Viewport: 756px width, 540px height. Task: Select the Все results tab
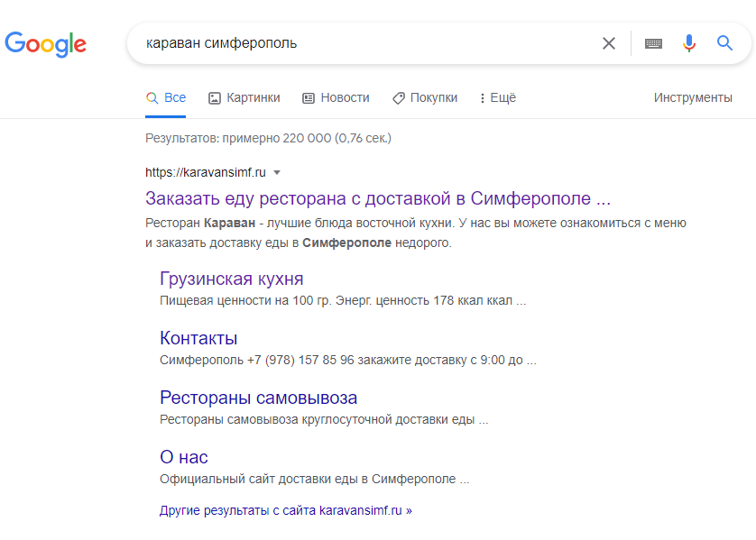click(175, 97)
